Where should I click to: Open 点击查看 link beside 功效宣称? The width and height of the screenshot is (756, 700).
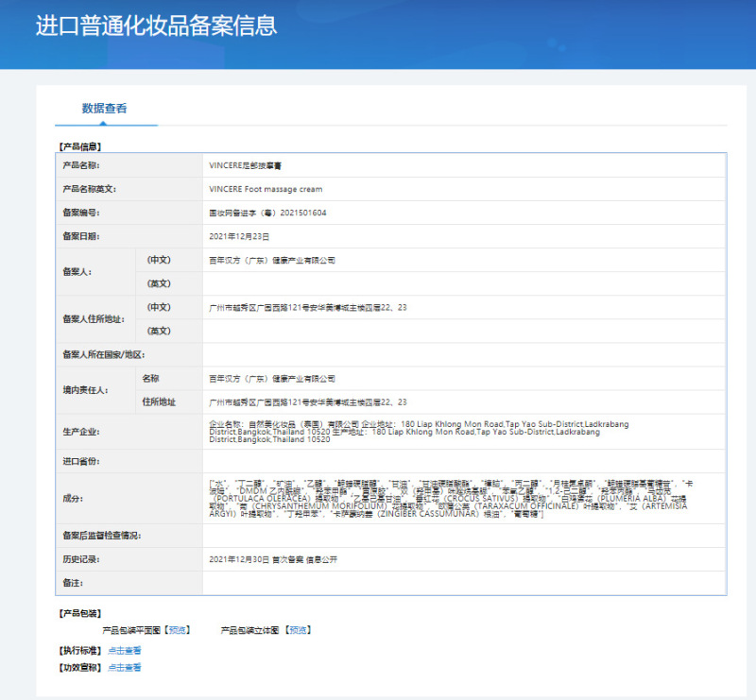(125, 667)
